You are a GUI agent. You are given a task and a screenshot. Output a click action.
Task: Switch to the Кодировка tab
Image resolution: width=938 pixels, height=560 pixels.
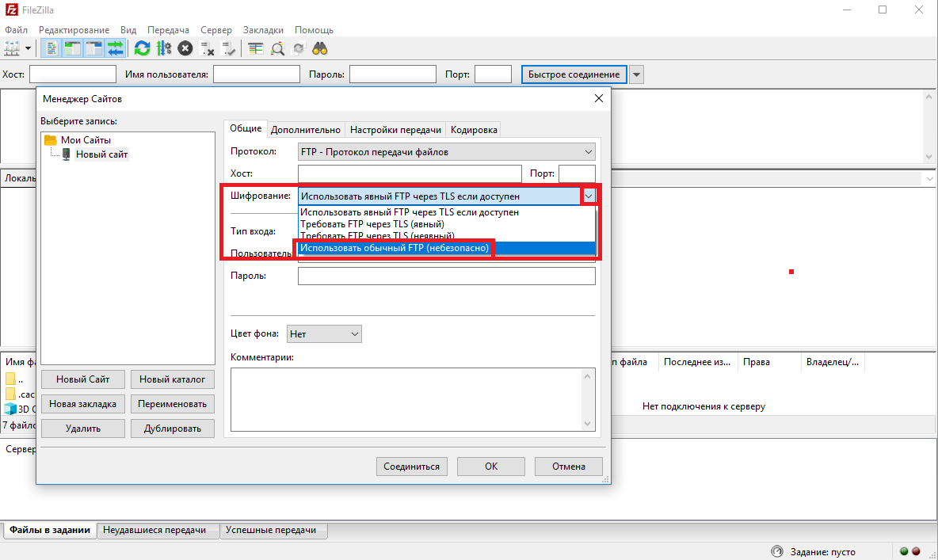[474, 130]
